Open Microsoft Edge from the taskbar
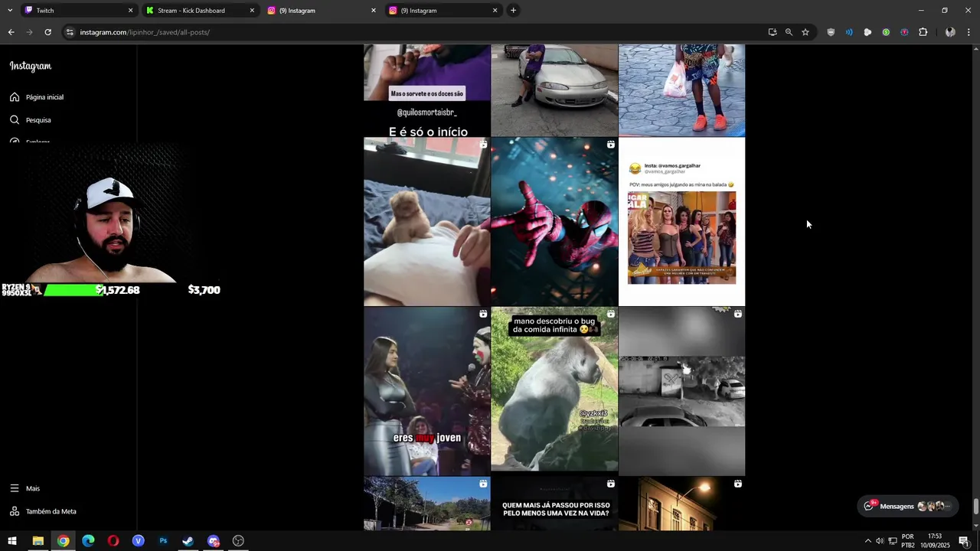The height and width of the screenshot is (551, 980). point(88,541)
